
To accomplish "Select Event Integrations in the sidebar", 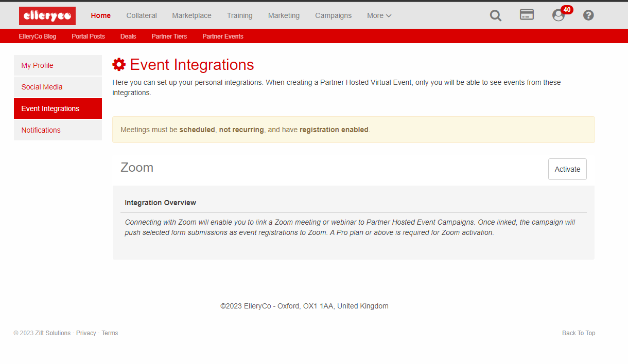I will click(x=58, y=108).
